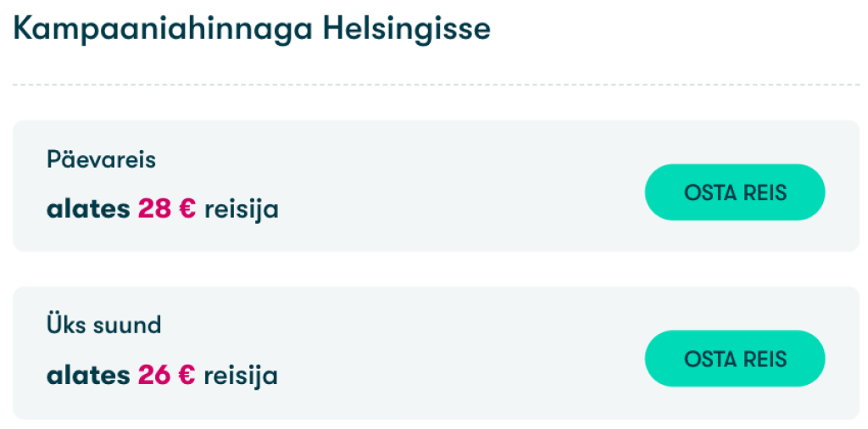Image resolution: width=868 pixels, height=429 pixels.
Task: Click the word alates in Päevareis card
Action: (x=88, y=209)
